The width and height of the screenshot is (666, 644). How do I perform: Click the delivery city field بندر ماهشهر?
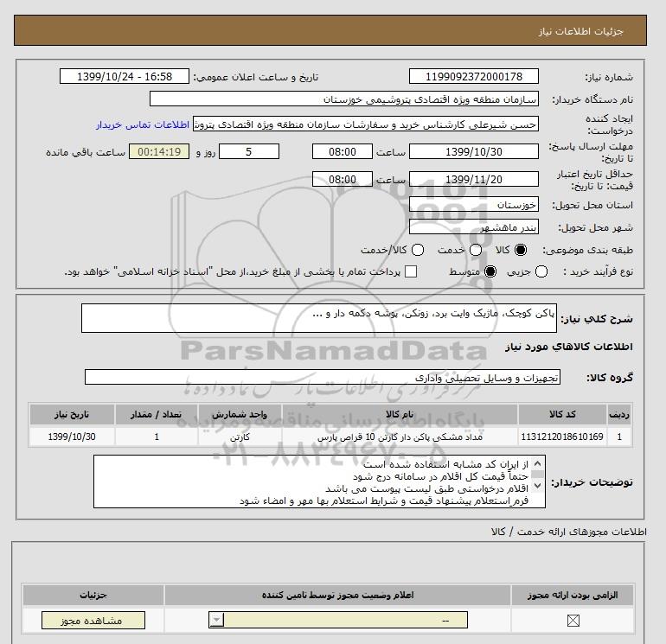pyautogui.click(x=474, y=227)
